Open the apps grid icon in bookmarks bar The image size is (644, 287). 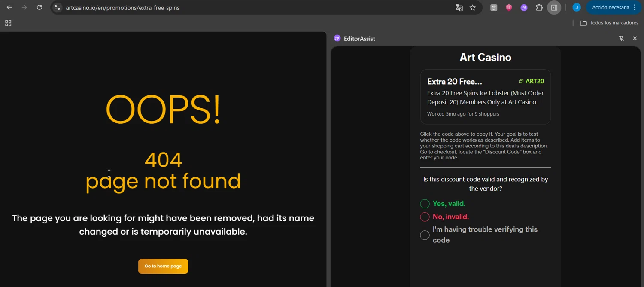pos(8,23)
